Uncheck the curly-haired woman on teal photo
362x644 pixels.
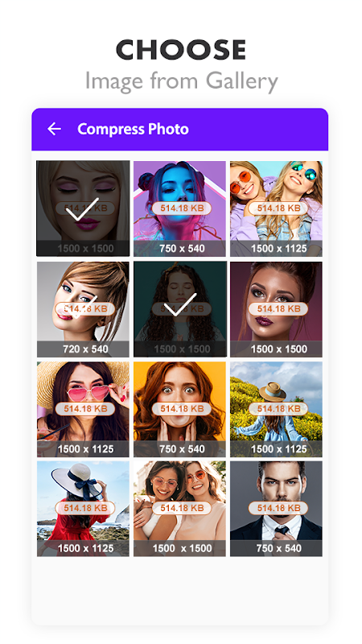[x=179, y=309]
